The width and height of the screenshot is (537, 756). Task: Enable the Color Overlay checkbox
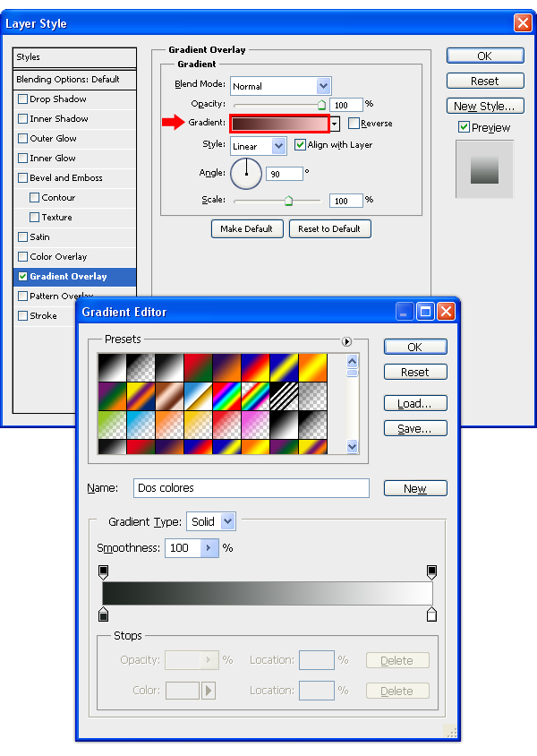point(22,256)
